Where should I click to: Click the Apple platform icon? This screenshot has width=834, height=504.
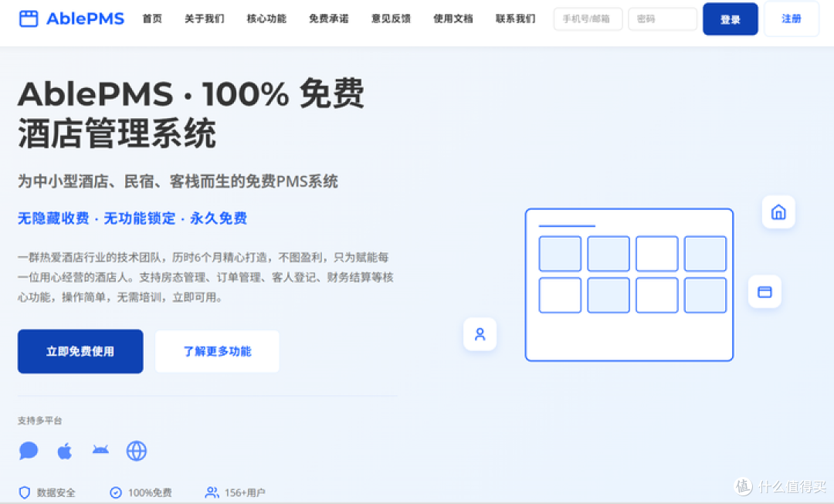pyautogui.click(x=64, y=452)
